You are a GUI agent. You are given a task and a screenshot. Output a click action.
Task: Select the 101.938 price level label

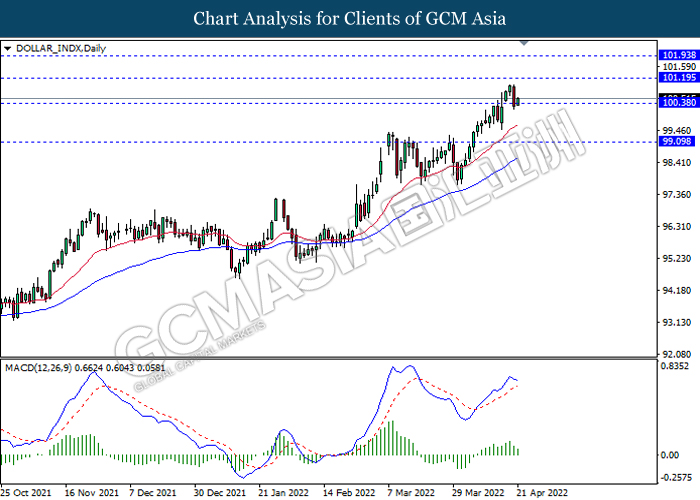679,55
